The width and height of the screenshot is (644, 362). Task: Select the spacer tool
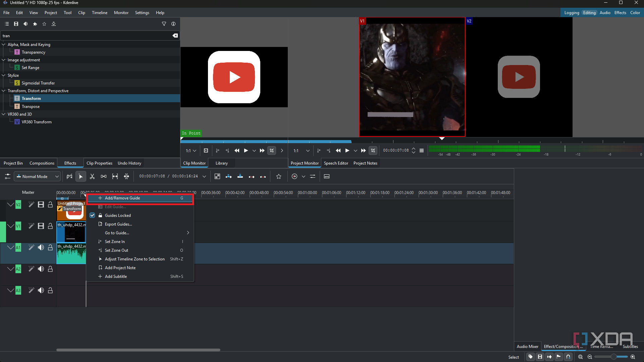(104, 176)
